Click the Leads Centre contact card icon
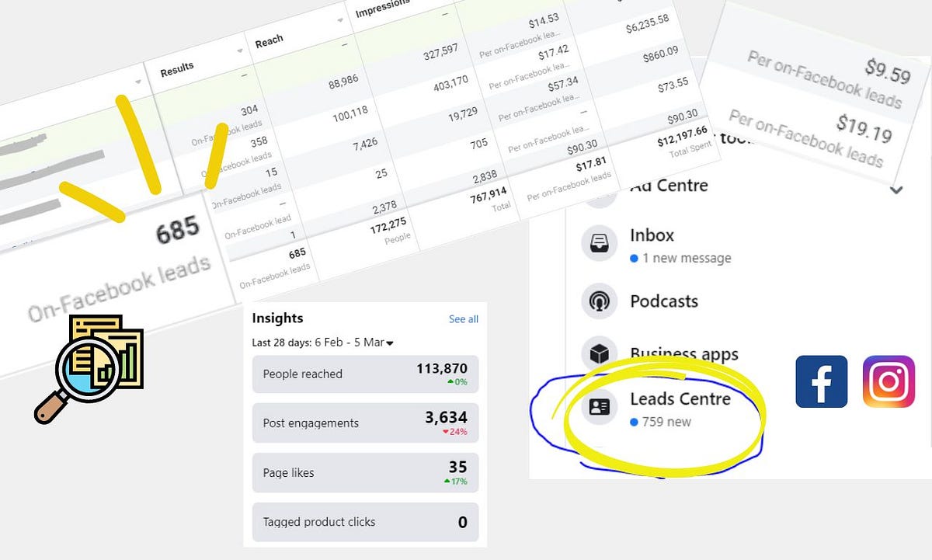This screenshot has width=932, height=560. pyautogui.click(x=598, y=407)
